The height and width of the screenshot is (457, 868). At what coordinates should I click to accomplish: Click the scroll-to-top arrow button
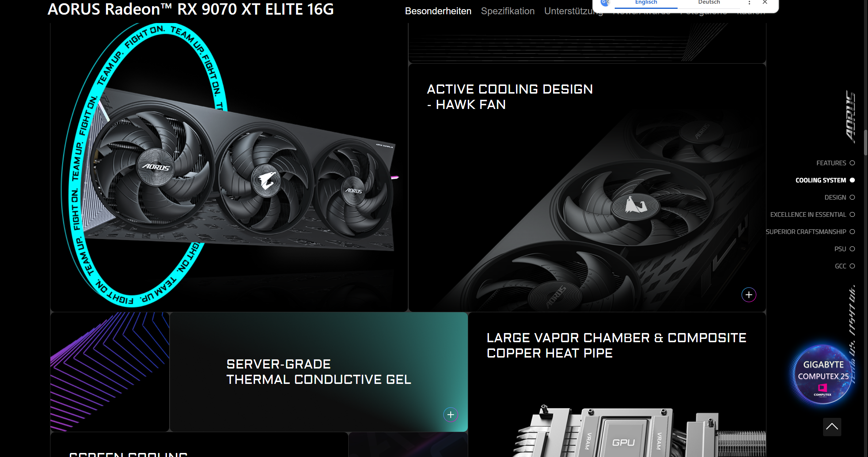tap(832, 427)
